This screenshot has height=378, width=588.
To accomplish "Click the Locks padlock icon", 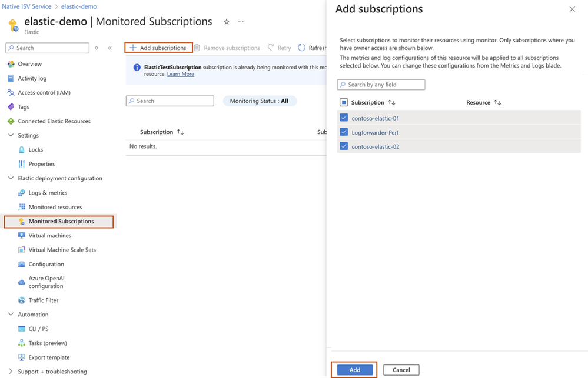I will [x=22, y=150].
